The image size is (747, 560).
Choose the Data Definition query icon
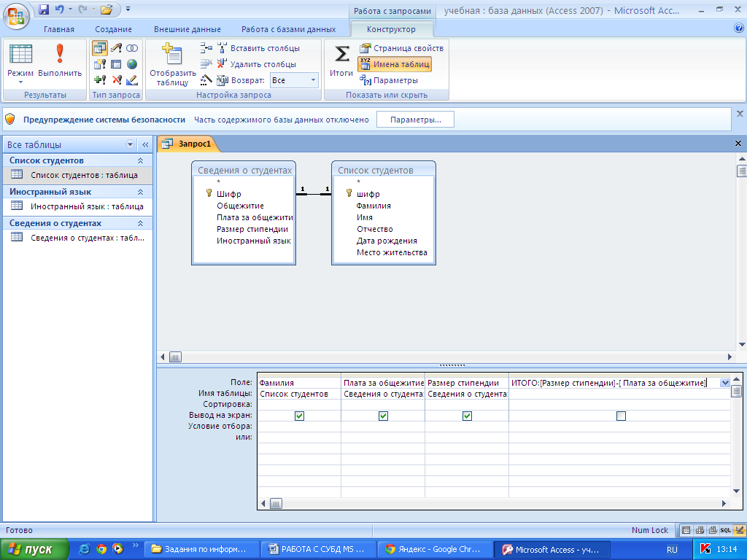click(132, 80)
